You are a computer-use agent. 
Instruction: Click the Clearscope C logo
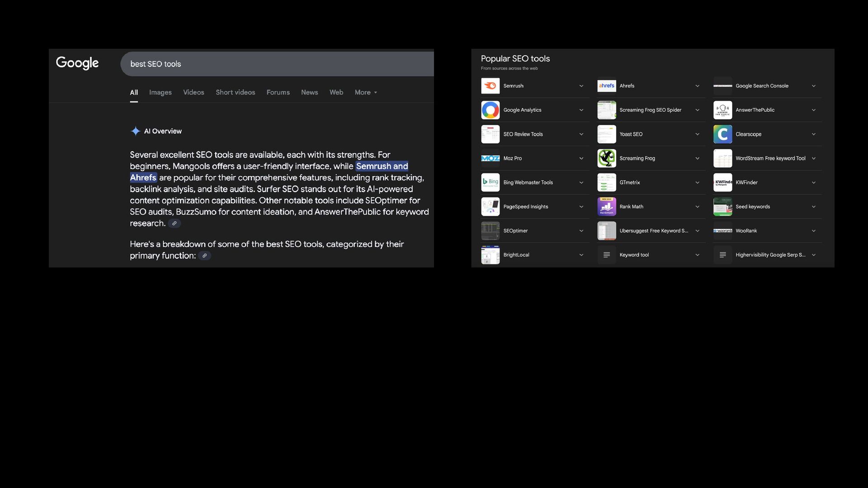(722, 134)
